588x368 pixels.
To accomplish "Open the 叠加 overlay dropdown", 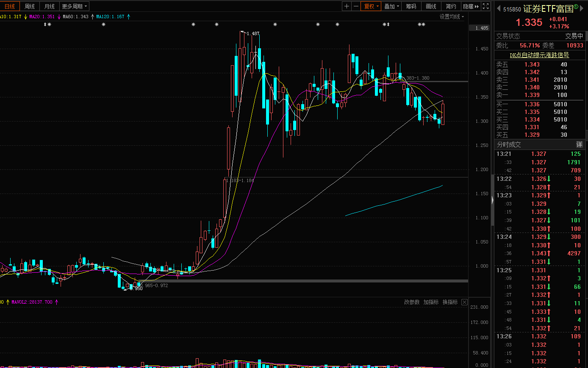I will pyautogui.click(x=391, y=6).
